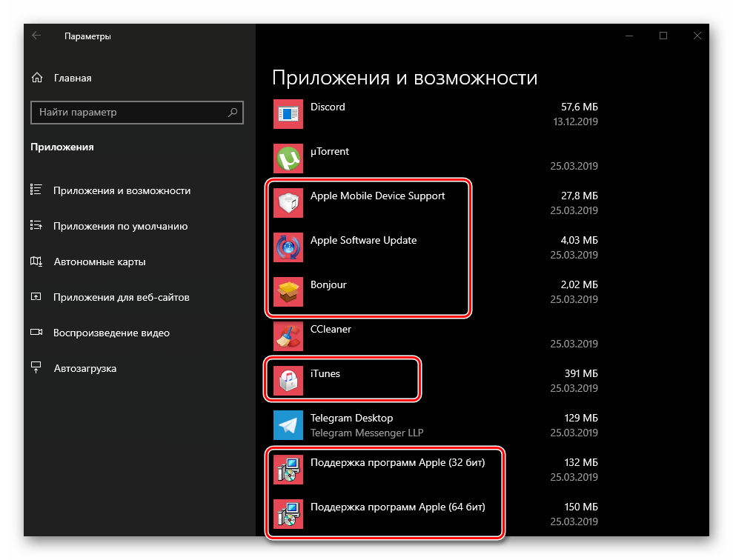Select the CCleaner entry name
Viewport: 733px width, 560px height.
[331, 330]
